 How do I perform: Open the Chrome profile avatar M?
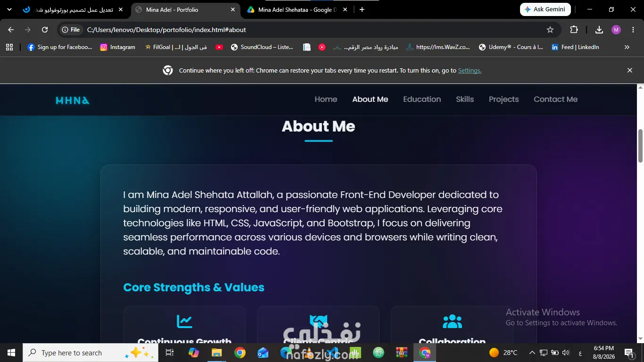coord(616,30)
